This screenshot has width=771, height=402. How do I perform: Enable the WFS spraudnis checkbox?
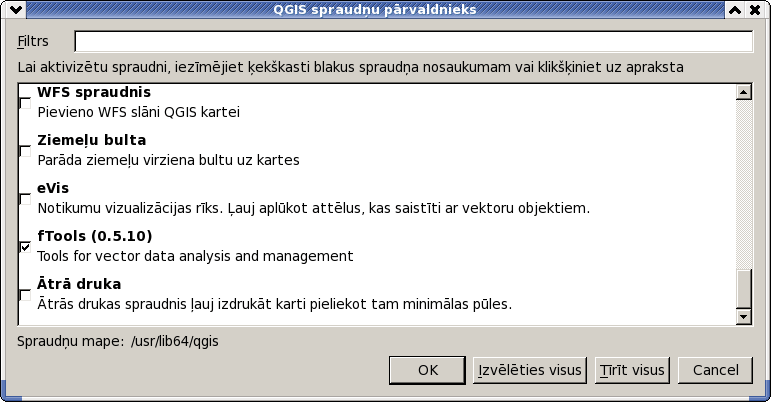[25, 103]
